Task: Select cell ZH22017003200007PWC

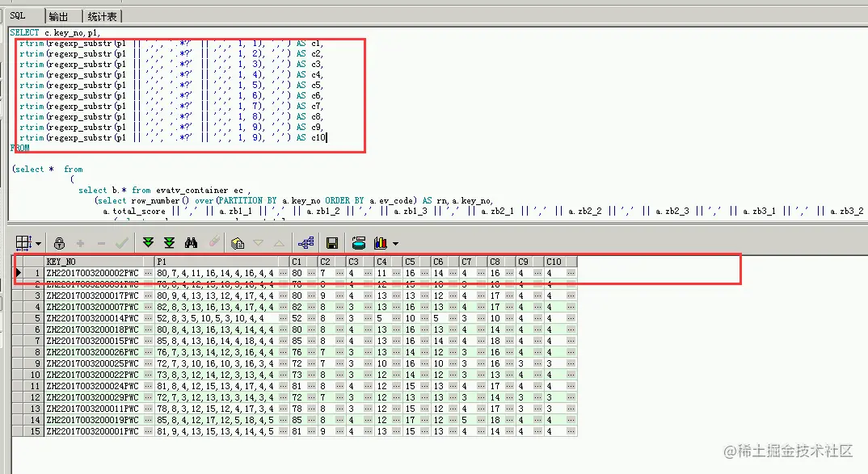Action: coord(93,307)
